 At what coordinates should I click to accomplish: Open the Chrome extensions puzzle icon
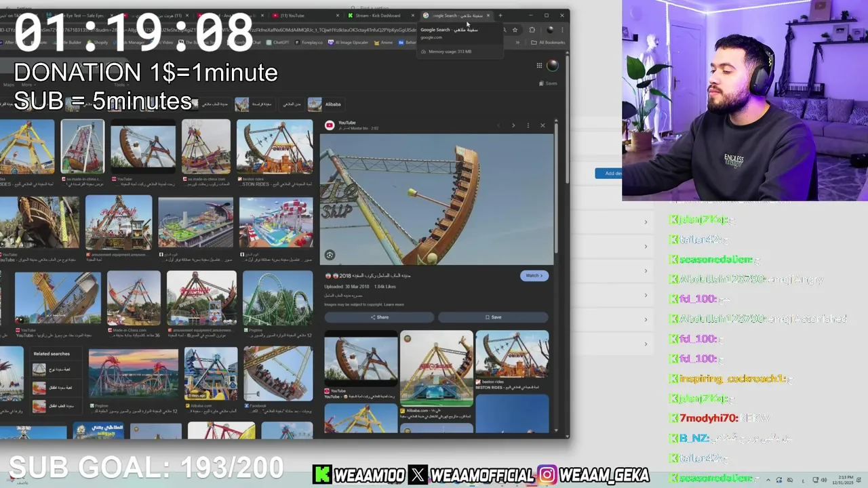click(x=532, y=30)
